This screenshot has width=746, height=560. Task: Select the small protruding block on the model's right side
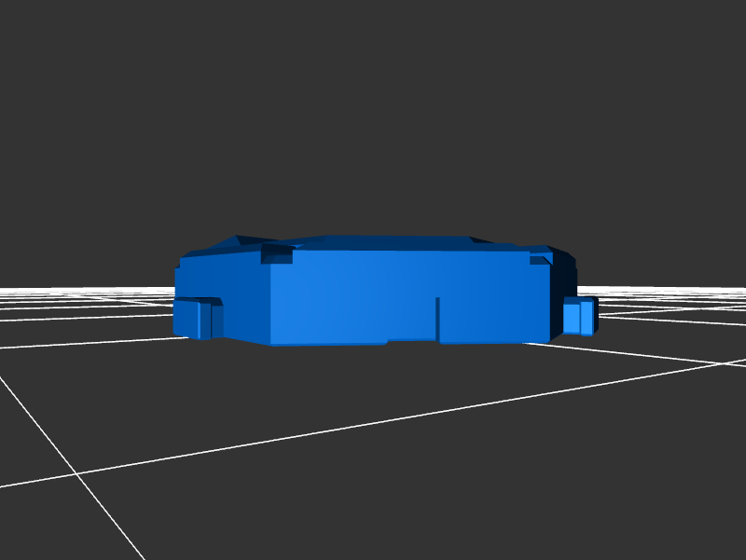coord(579,317)
